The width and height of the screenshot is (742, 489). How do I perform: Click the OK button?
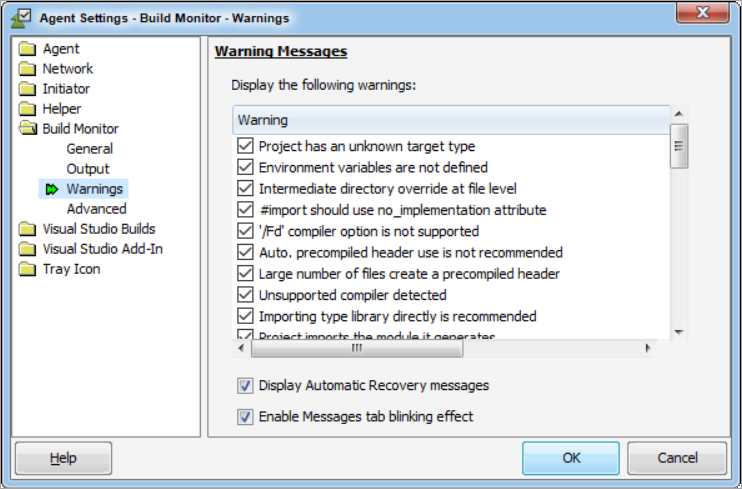[571, 458]
